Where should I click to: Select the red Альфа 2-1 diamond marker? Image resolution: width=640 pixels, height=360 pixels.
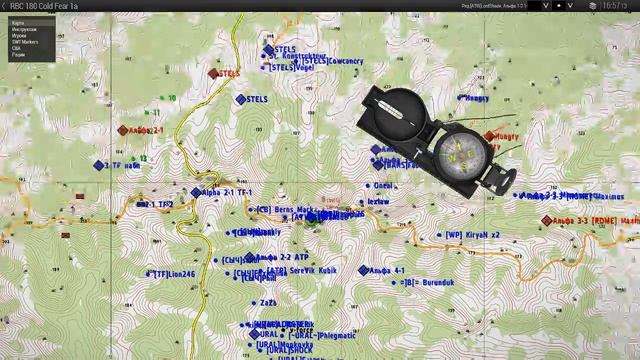[123, 130]
